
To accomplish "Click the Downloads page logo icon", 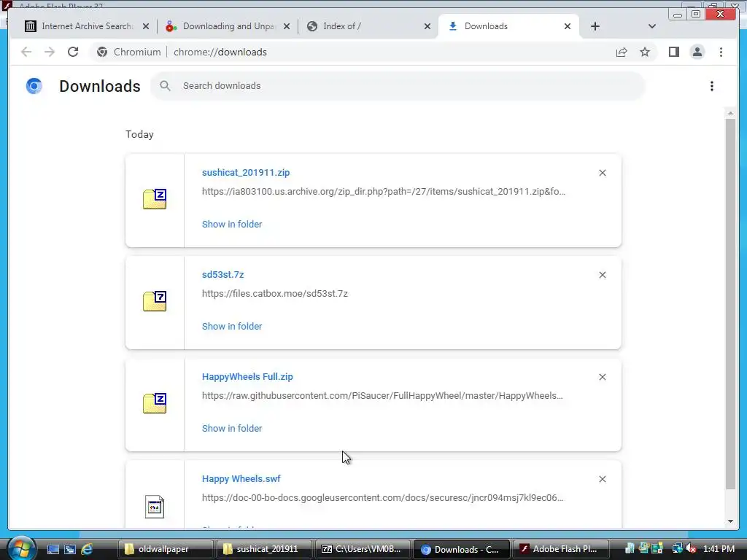I will [x=34, y=86].
